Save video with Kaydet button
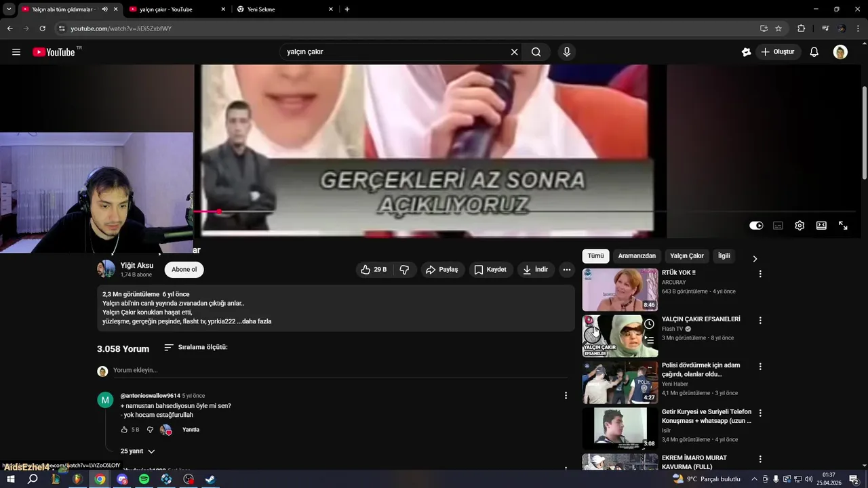 coord(490,270)
